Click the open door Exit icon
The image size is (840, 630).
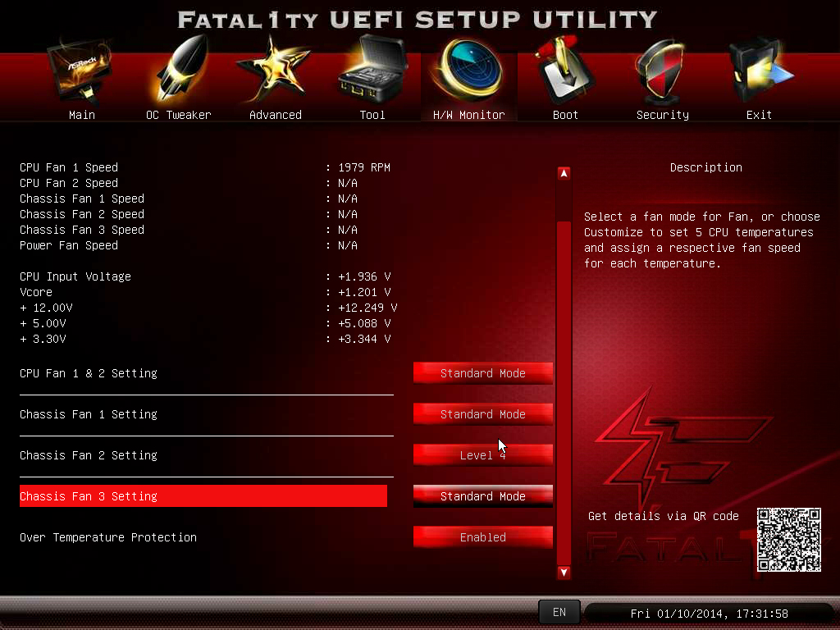pos(760,71)
